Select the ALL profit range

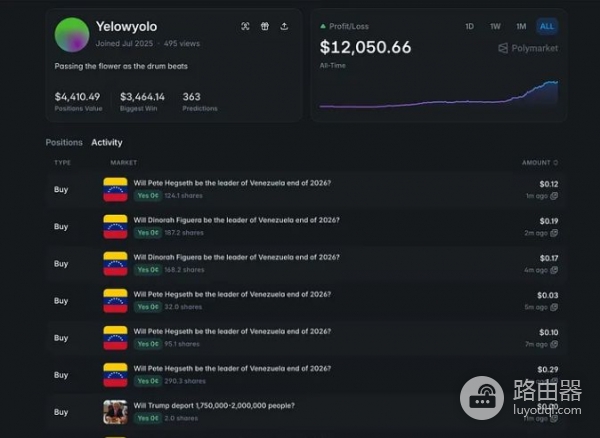coord(547,26)
